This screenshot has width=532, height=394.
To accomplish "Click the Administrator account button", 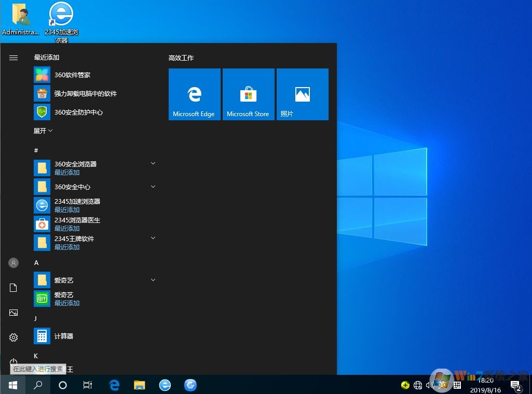I will 13,263.
